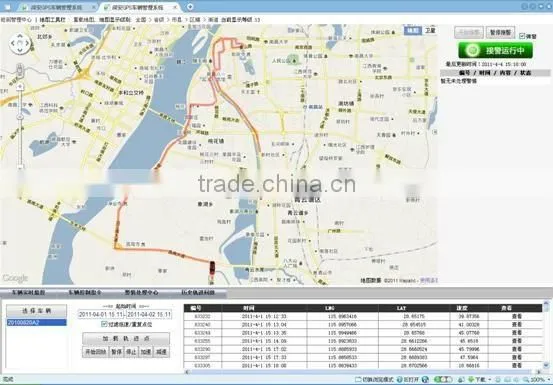Screen dimensions: 553x385
Task: Click 查看 in the 15:12:33 row
Action: tap(516, 316)
